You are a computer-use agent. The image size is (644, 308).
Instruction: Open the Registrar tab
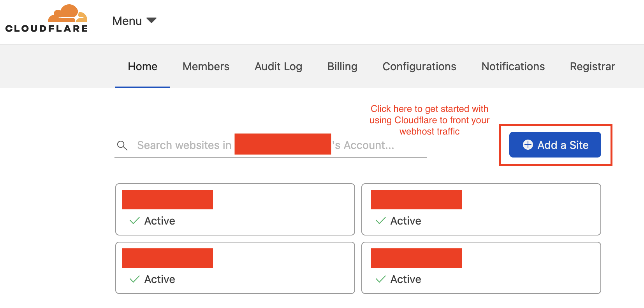(593, 67)
